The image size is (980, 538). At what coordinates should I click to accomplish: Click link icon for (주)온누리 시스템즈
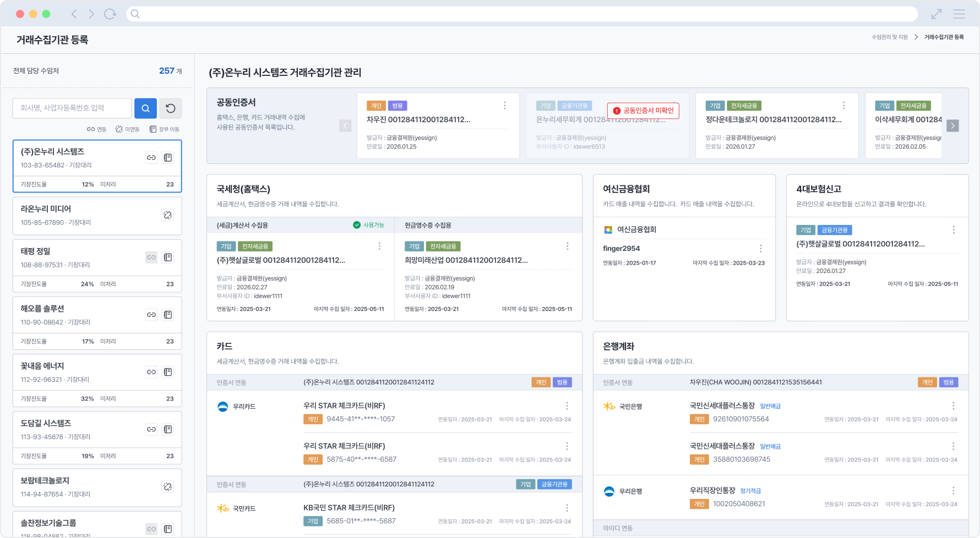(151, 158)
